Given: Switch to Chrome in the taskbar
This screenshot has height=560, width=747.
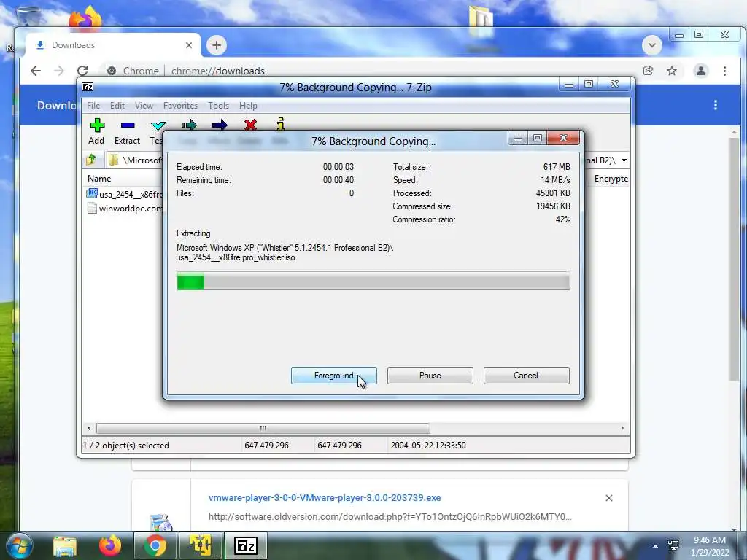Looking at the screenshot, I should 155,545.
